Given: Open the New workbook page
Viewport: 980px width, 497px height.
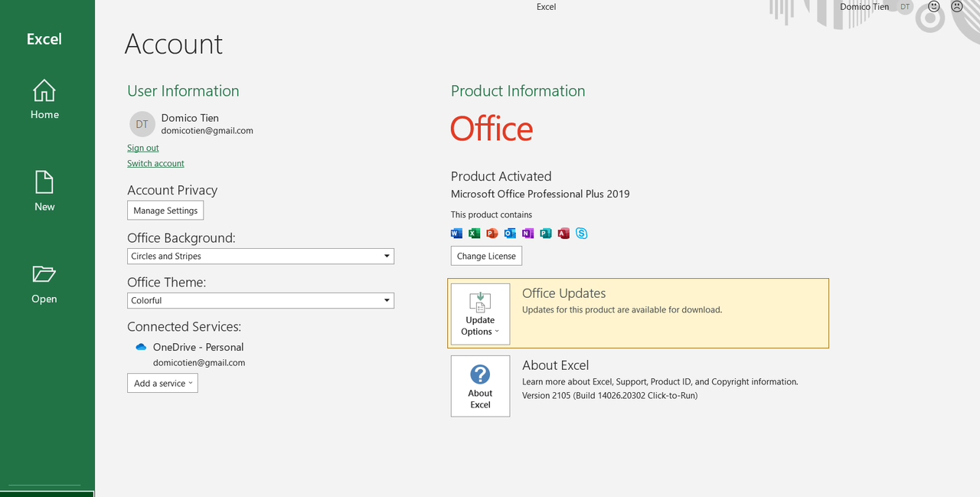Looking at the screenshot, I should (44, 191).
